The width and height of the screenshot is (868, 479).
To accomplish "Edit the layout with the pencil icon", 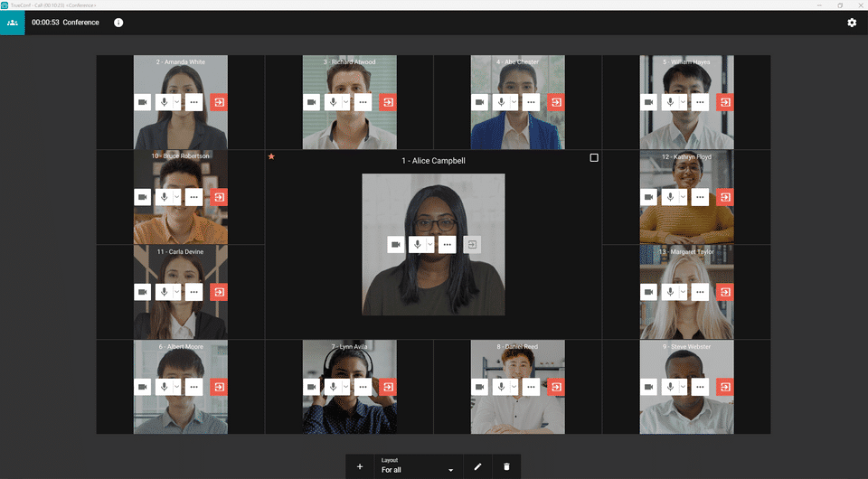I will 477,467.
